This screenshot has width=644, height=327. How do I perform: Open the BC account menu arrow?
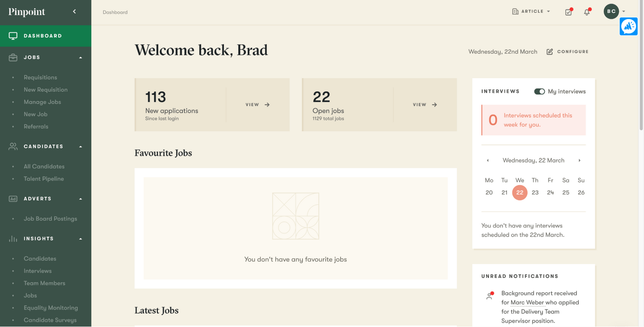[x=623, y=12]
